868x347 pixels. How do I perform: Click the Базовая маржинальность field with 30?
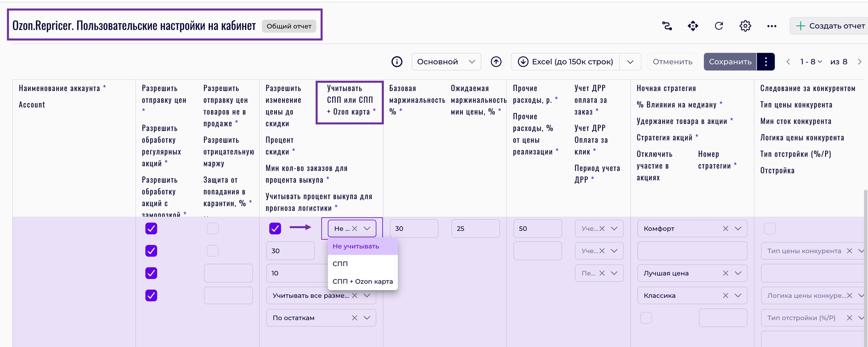414,228
